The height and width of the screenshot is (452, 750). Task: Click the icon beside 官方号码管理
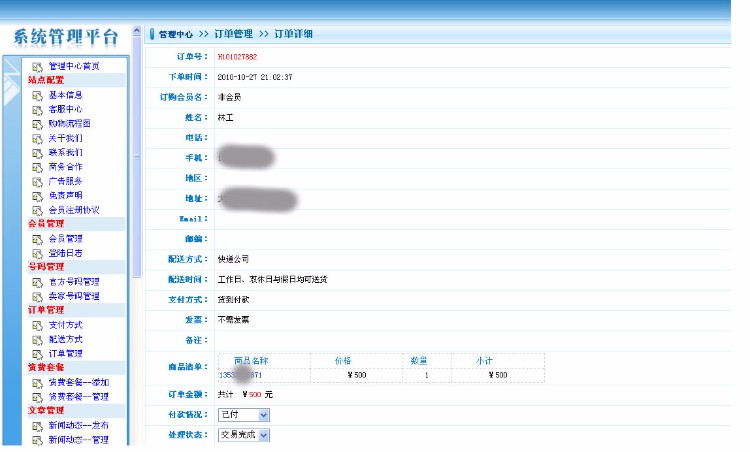point(37,282)
